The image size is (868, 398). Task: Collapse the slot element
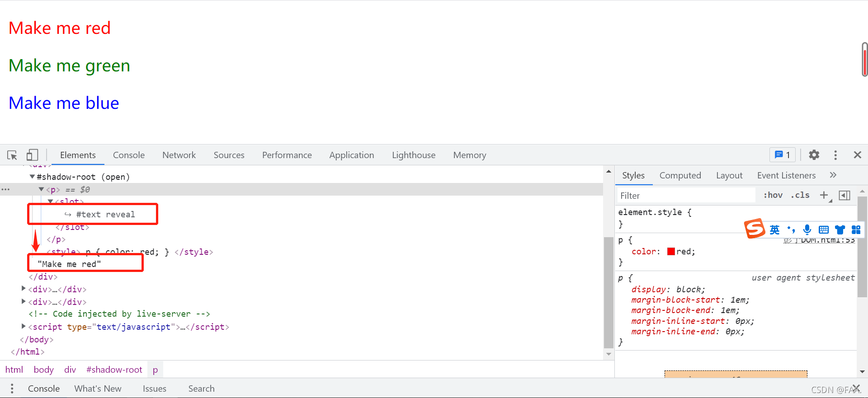click(51, 201)
